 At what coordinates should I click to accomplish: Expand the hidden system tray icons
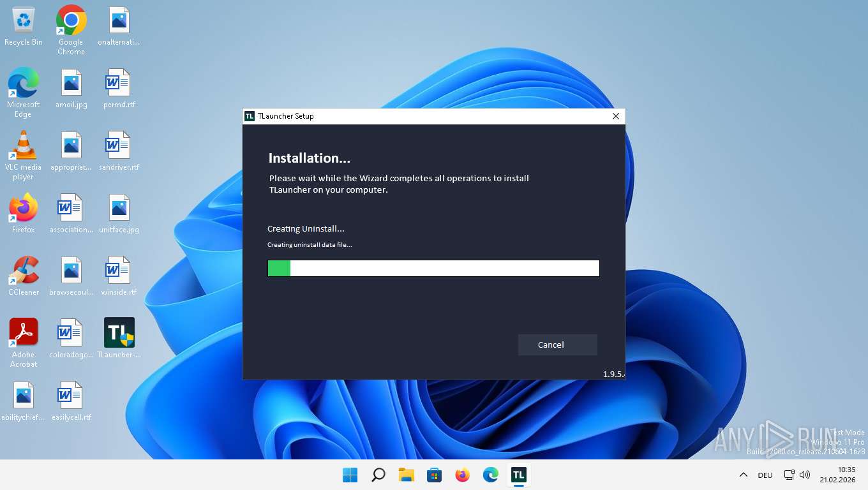(x=743, y=475)
